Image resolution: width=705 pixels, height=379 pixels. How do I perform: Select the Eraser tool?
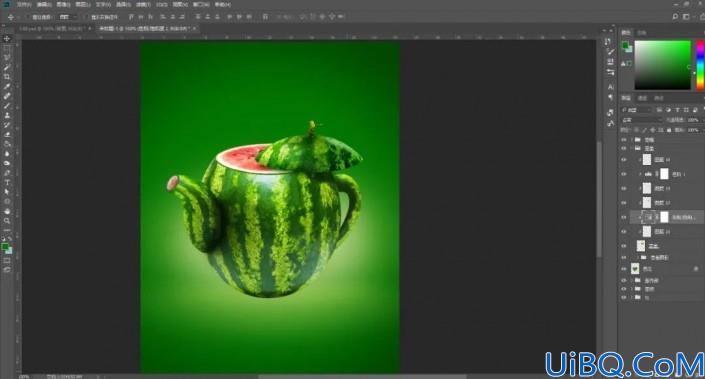(x=7, y=134)
